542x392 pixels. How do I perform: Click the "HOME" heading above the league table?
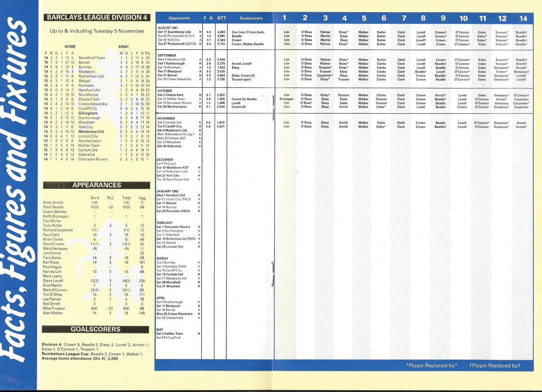coord(71,46)
